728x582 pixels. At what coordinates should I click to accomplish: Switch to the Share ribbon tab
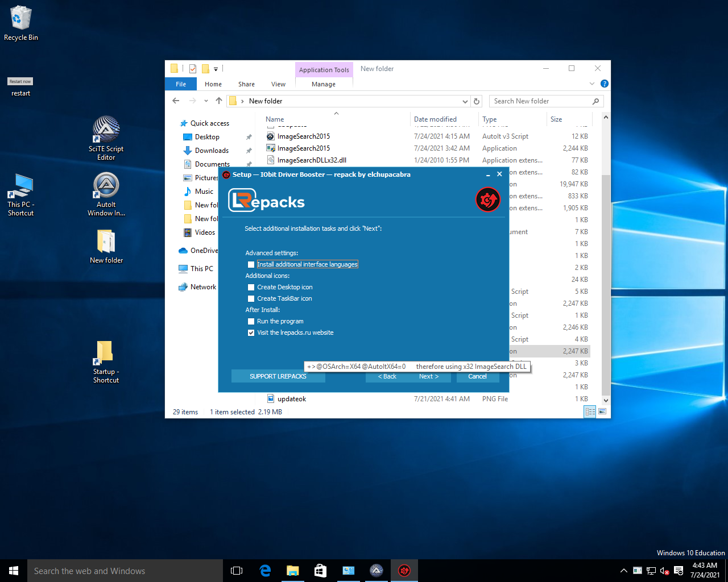(x=246, y=84)
